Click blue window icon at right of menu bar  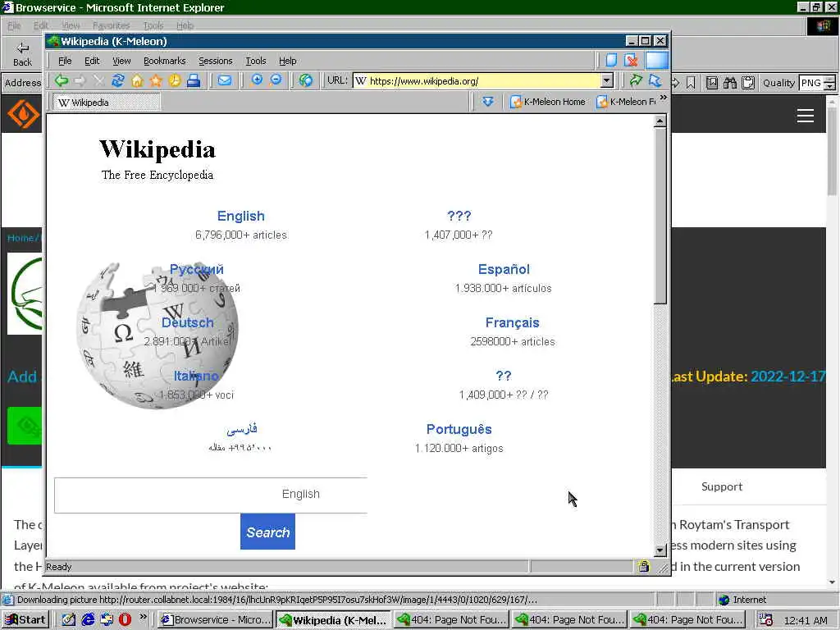point(657,60)
